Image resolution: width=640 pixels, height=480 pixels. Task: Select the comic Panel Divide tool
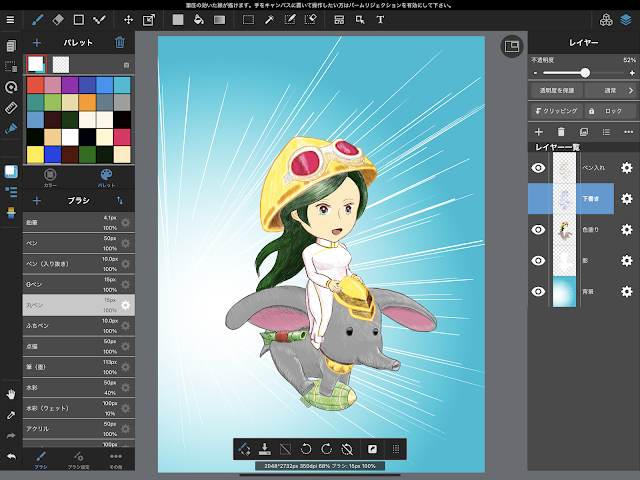click(339, 20)
